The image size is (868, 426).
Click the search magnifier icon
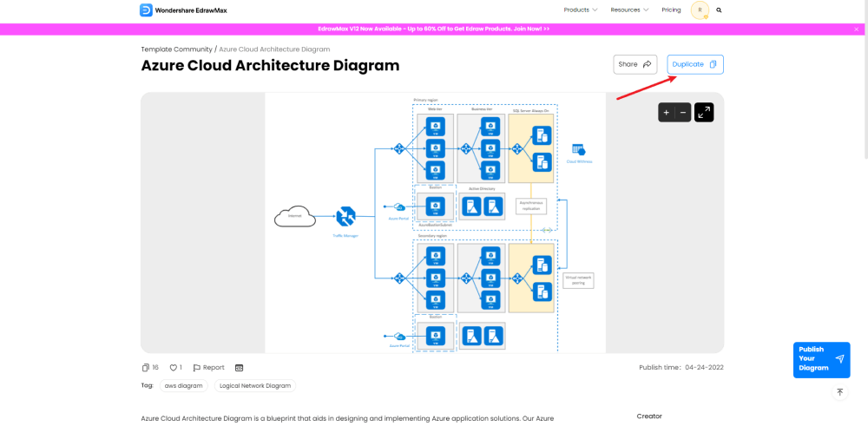(x=719, y=10)
